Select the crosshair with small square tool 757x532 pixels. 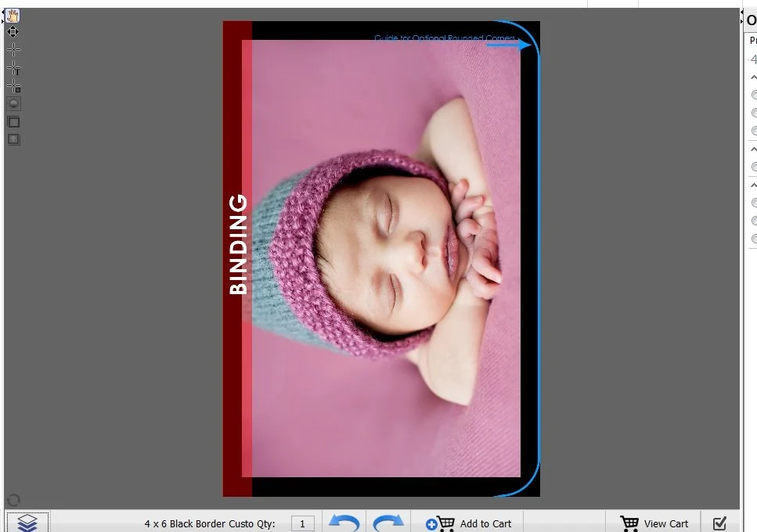pos(13,86)
